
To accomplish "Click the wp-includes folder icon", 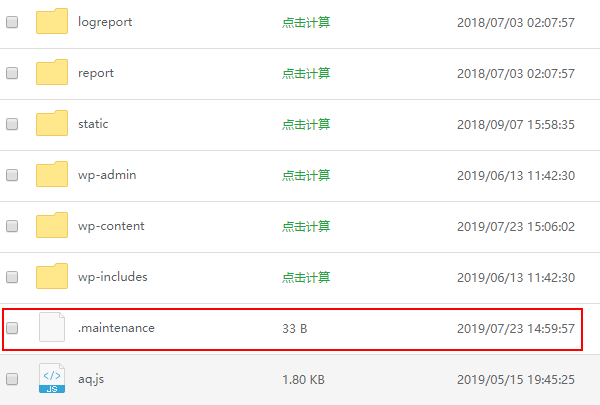I will pyautogui.click(x=51, y=277).
